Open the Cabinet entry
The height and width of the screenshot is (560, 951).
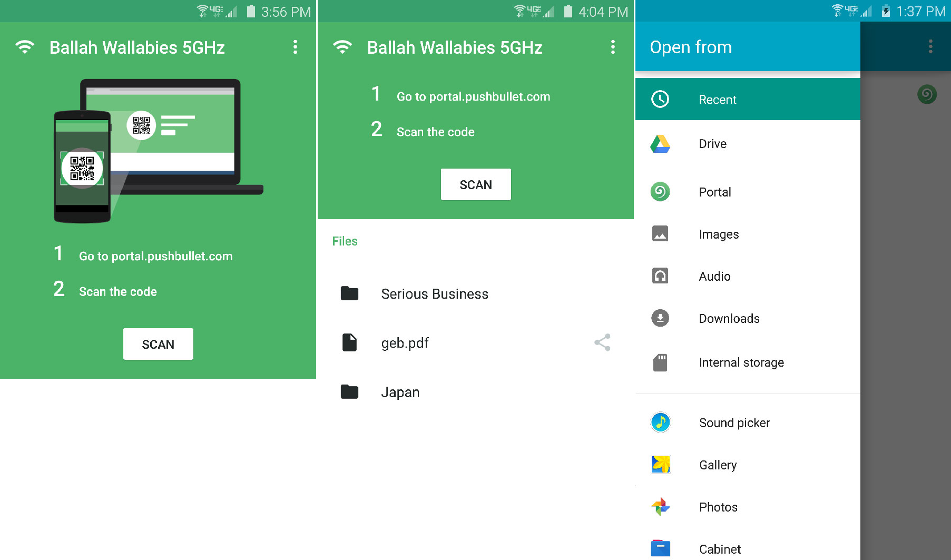point(719,548)
